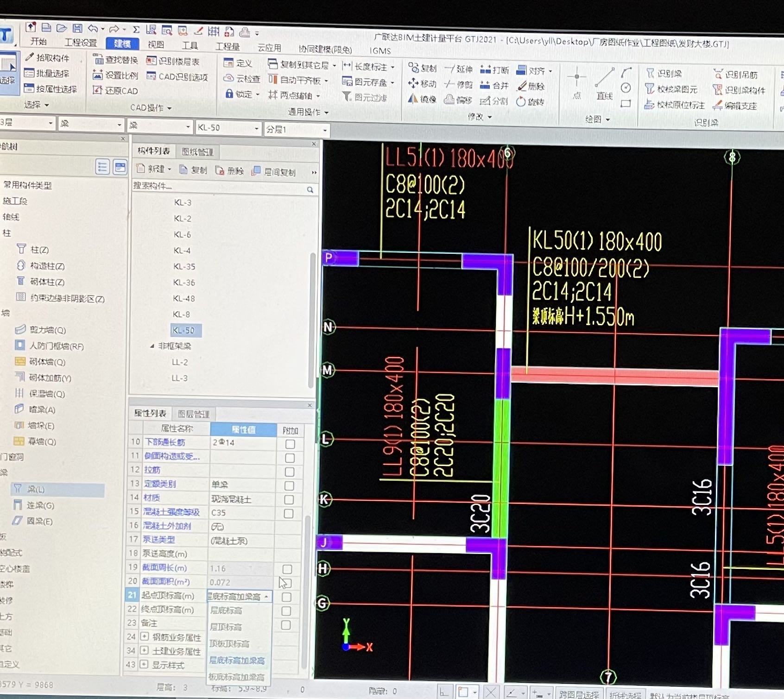Toggle 附加 checkbox for 下部通长筋 row
784x699 pixels.
coord(290,444)
